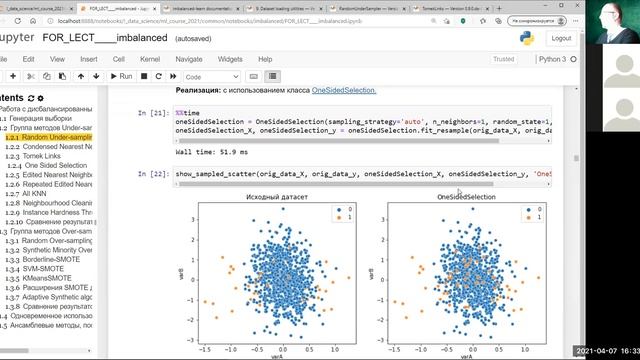This screenshot has width=640, height=360.
Task: Go to 1.2.3 Tomek Links section
Action: (x=33, y=156)
